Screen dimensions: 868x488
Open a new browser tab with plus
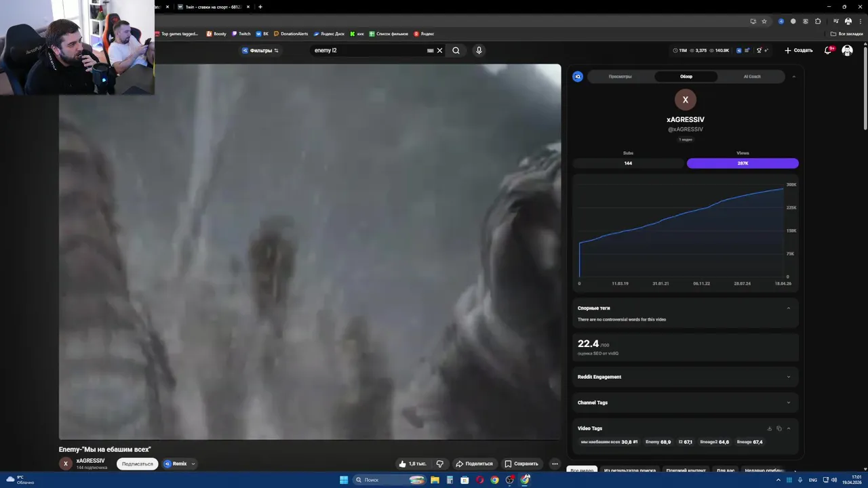pyautogui.click(x=260, y=7)
